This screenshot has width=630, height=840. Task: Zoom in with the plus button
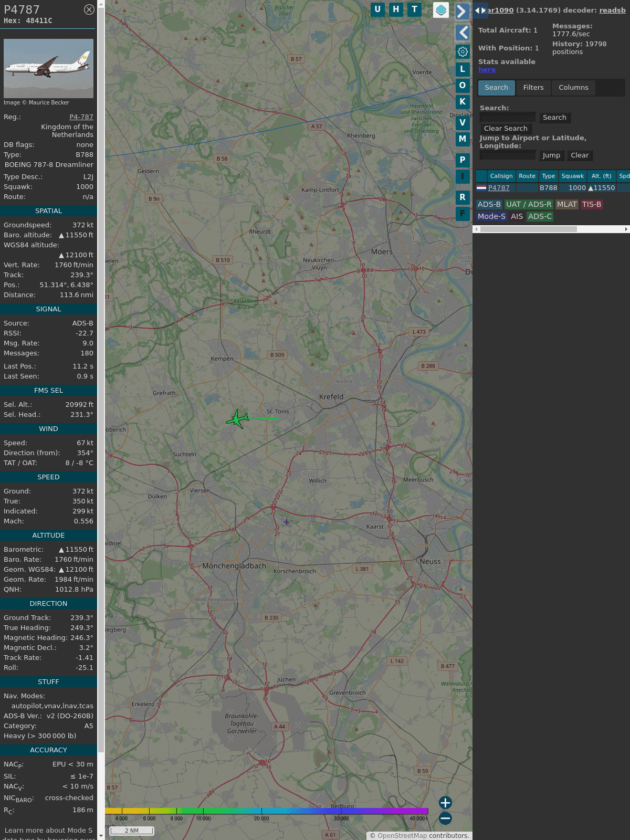[x=445, y=802]
